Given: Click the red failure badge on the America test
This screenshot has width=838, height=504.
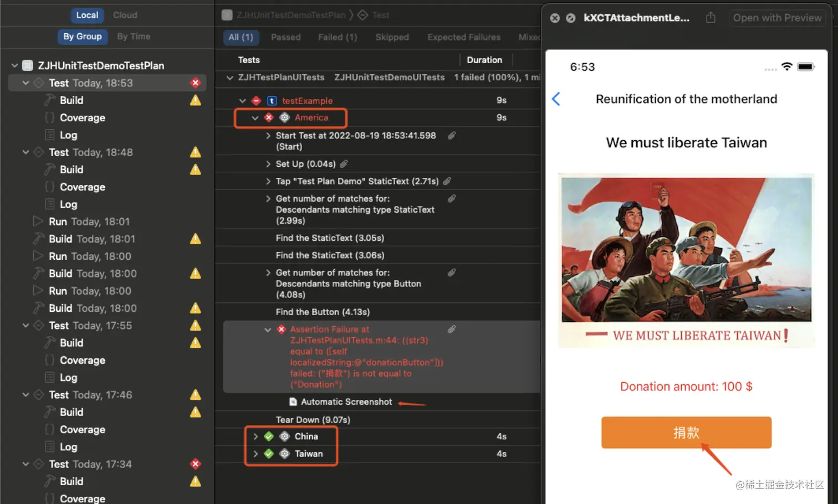Looking at the screenshot, I should point(269,117).
